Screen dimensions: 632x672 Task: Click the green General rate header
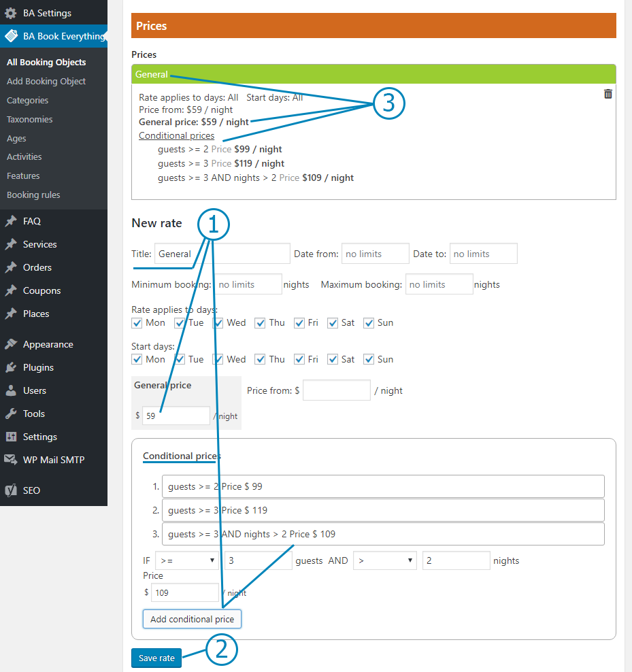pyautogui.click(x=374, y=74)
